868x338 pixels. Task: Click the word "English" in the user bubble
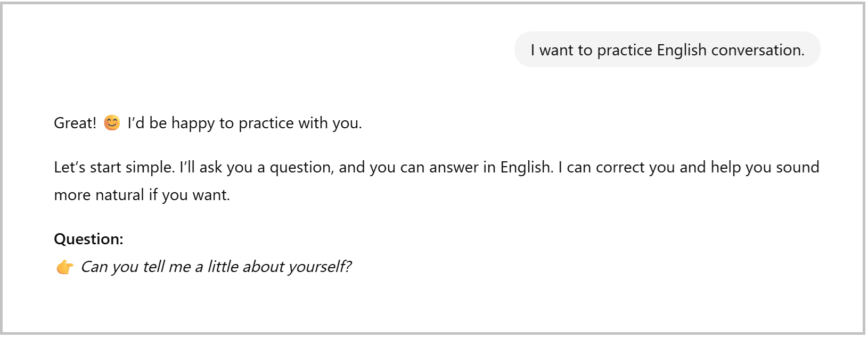682,50
